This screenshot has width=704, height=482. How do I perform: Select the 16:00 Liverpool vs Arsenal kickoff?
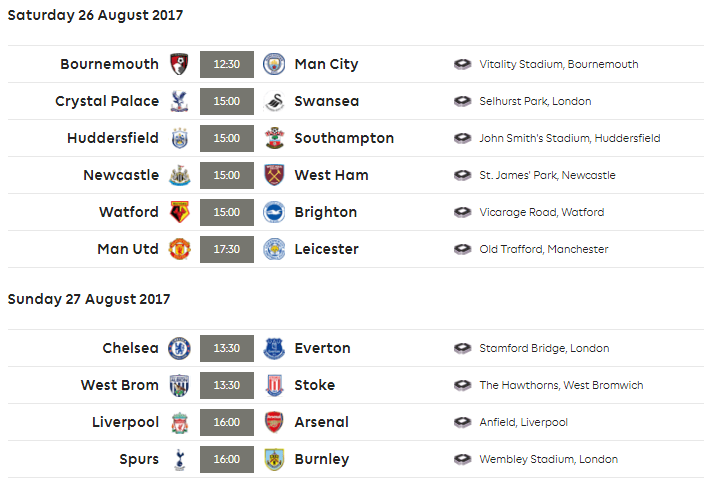click(x=227, y=422)
